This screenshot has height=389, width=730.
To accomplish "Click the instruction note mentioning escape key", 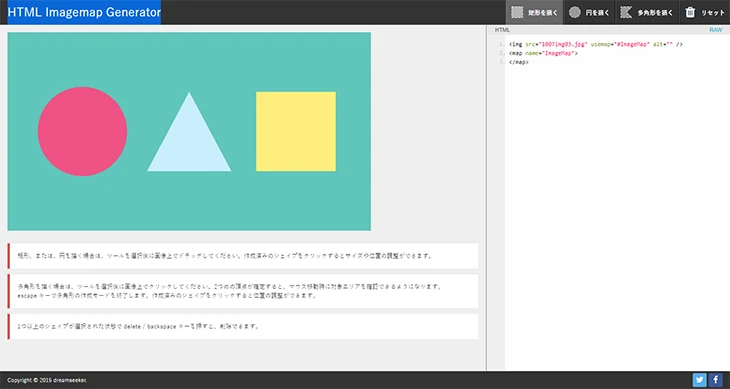I will (x=243, y=291).
